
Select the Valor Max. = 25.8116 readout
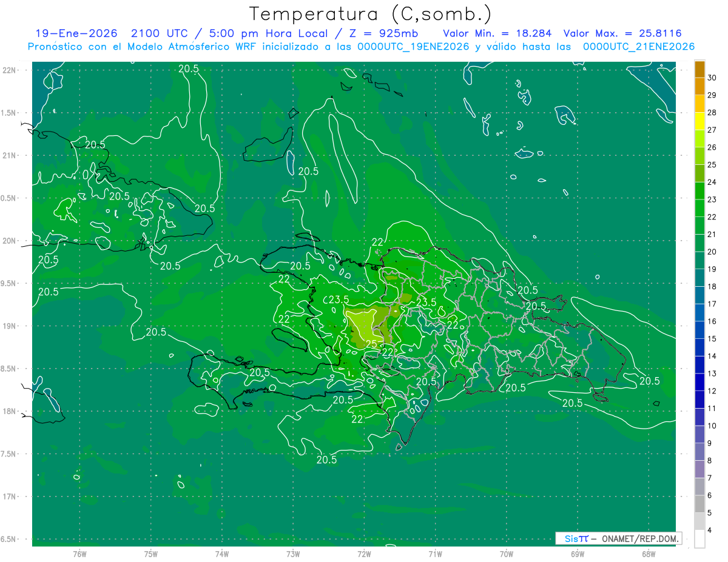coord(626,34)
